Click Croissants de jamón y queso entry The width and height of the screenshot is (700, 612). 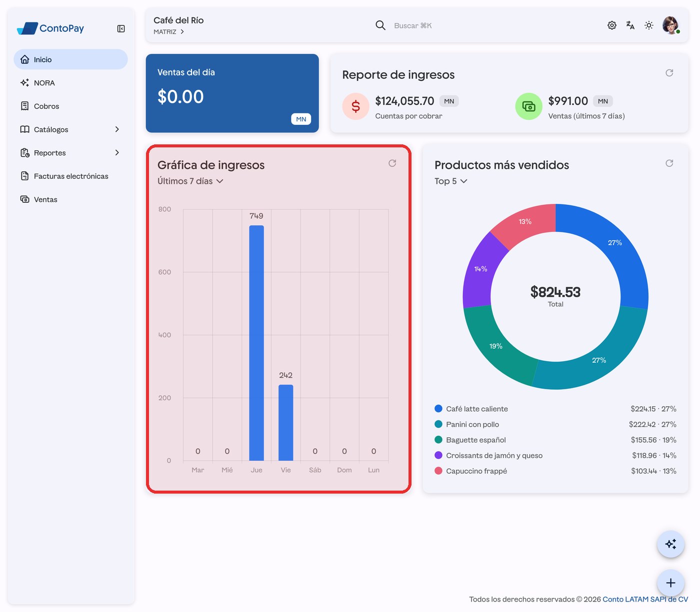pyautogui.click(x=555, y=455)
